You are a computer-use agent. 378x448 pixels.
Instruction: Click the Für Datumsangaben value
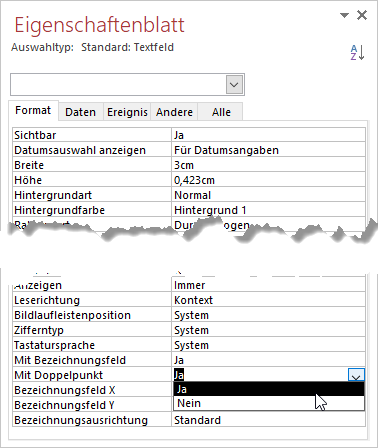click(x=268, y=150)
